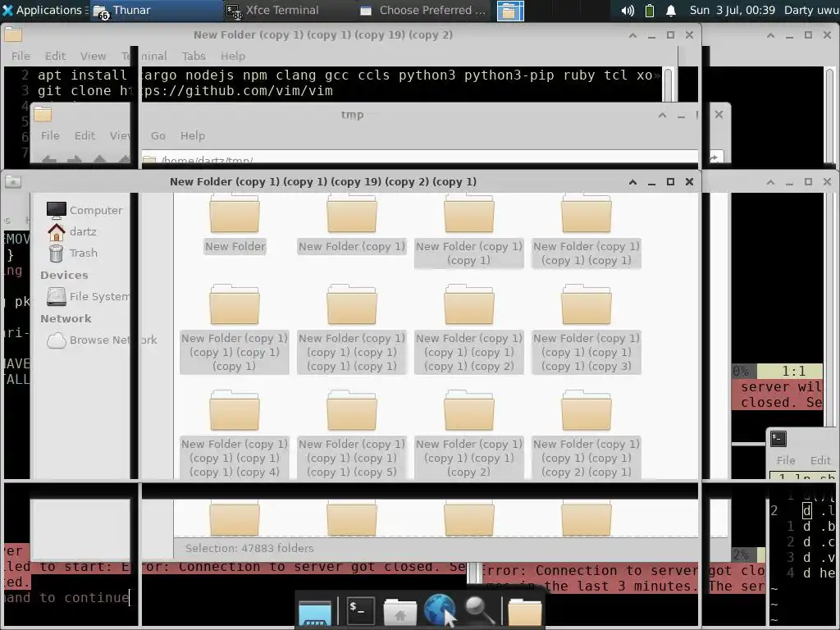Open File menu in the small right terminal window
The image size is (840, 630).
point(786,460)
